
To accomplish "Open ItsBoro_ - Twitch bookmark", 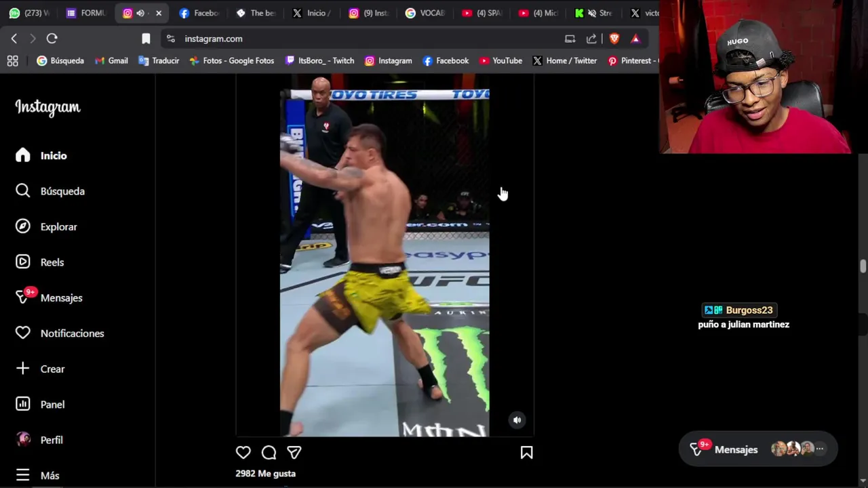I will pyautogui.click(x=319, y=61).
